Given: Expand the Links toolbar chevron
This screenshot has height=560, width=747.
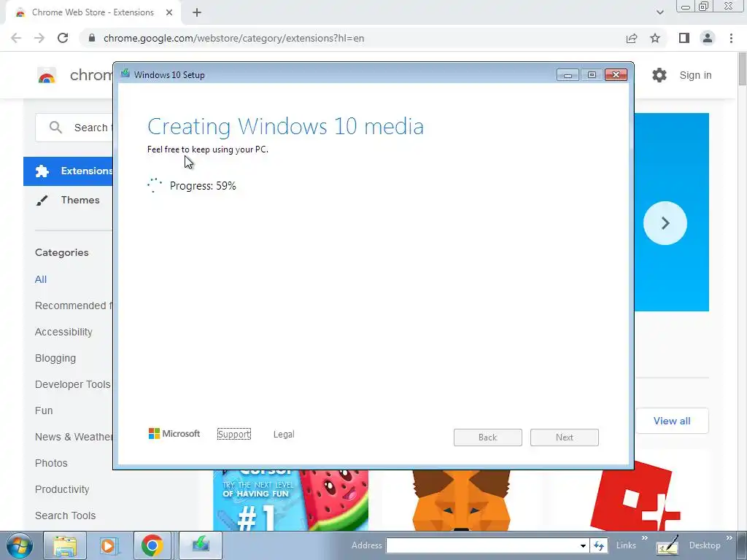Looking at the screenshot, I should (x=645, y=538).
